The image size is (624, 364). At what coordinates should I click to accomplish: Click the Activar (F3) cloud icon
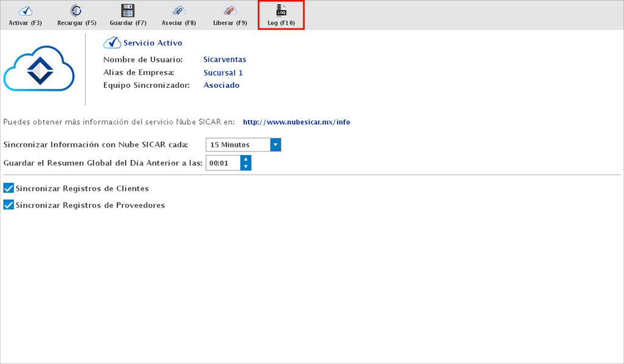pos(25,10)
